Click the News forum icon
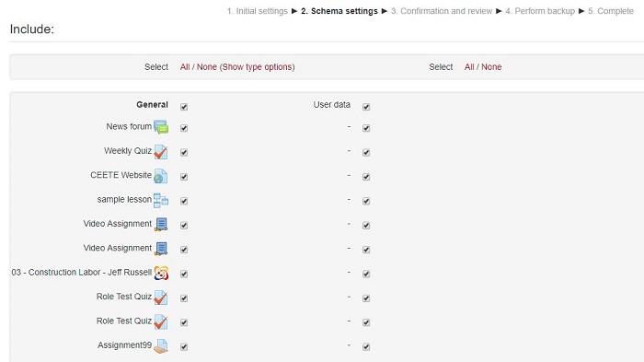644x362 pixels. click(161, 127)
